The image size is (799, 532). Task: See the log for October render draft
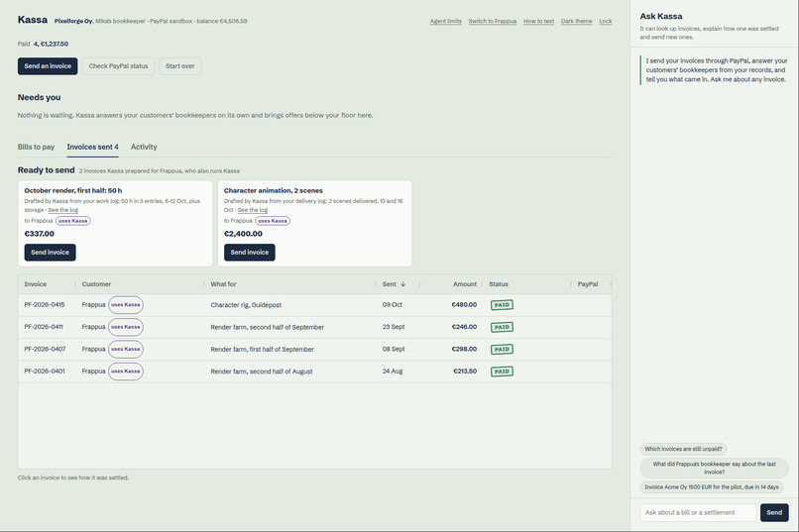click(x=63, y=210)
